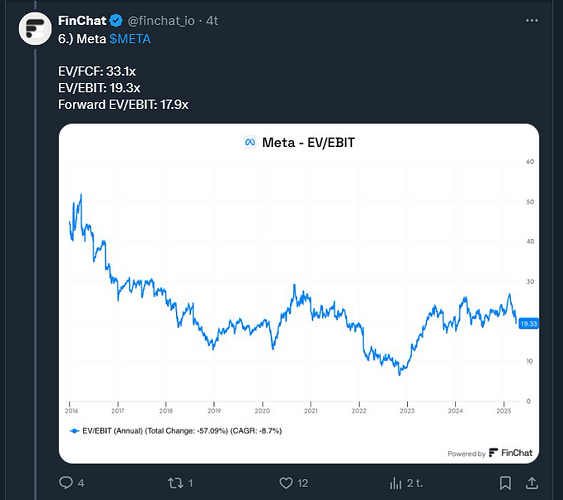563x500 pixels.
Task: Click the 19.33 current value label
Action: point(529,324)
